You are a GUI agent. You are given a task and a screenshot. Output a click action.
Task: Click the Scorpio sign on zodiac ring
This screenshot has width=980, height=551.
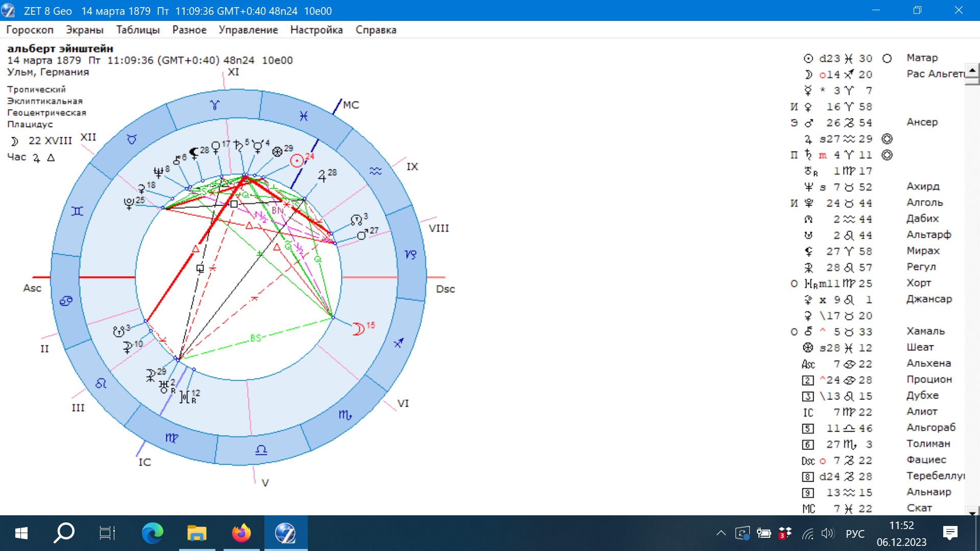345,415
